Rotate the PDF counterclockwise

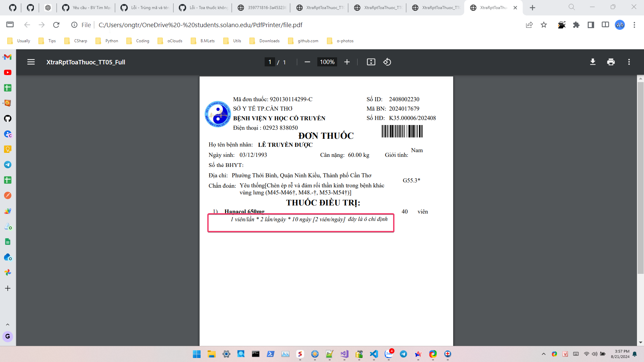387,62
